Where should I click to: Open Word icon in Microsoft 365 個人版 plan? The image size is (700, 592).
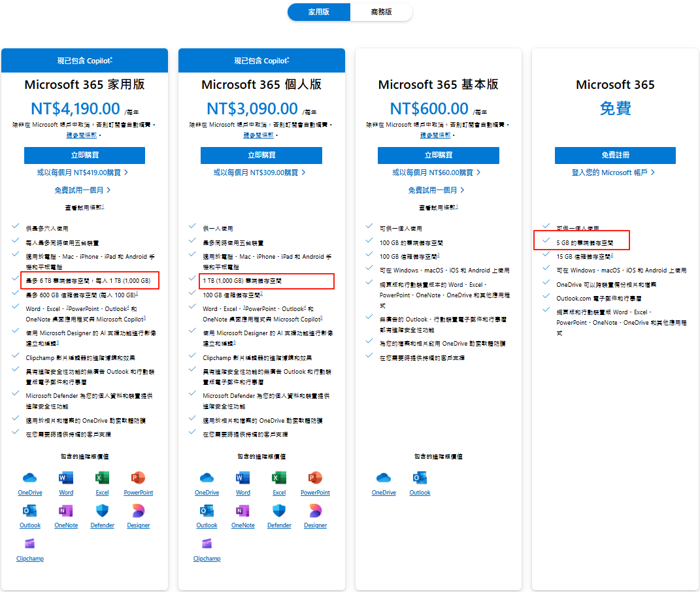pos(243,478)
